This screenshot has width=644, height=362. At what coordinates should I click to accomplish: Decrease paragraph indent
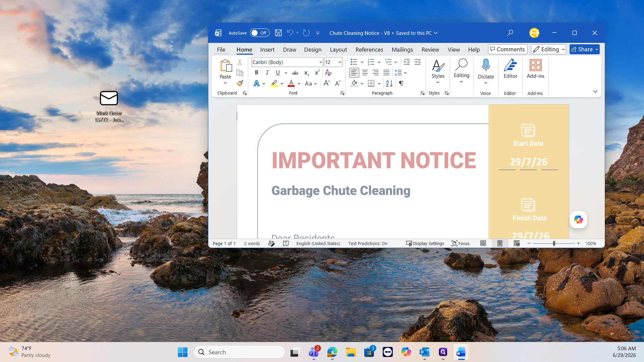(407, 62)
